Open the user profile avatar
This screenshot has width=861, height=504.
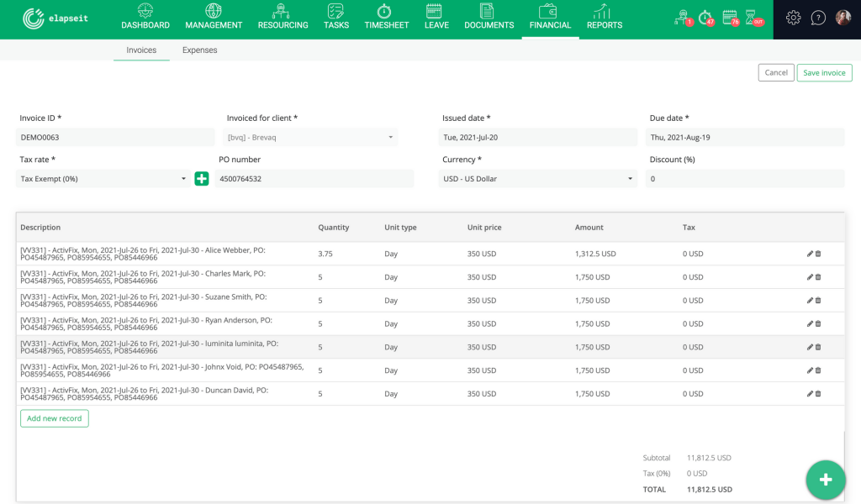pos(843,18)
